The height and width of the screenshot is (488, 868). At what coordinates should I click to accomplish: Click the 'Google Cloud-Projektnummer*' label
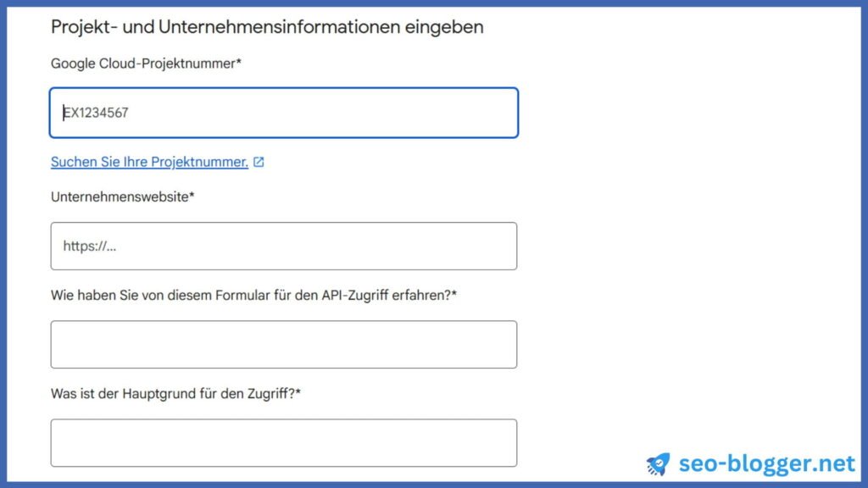[x=146, y=64]
